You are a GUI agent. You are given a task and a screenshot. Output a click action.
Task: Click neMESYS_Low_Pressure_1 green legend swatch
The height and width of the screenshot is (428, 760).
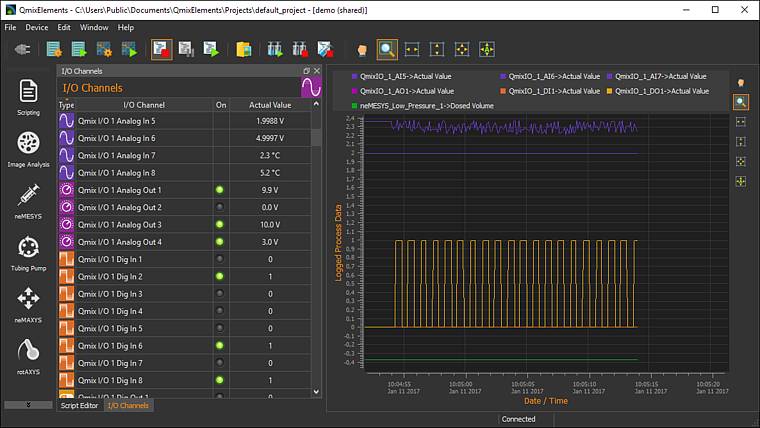[x=354, y=106]
